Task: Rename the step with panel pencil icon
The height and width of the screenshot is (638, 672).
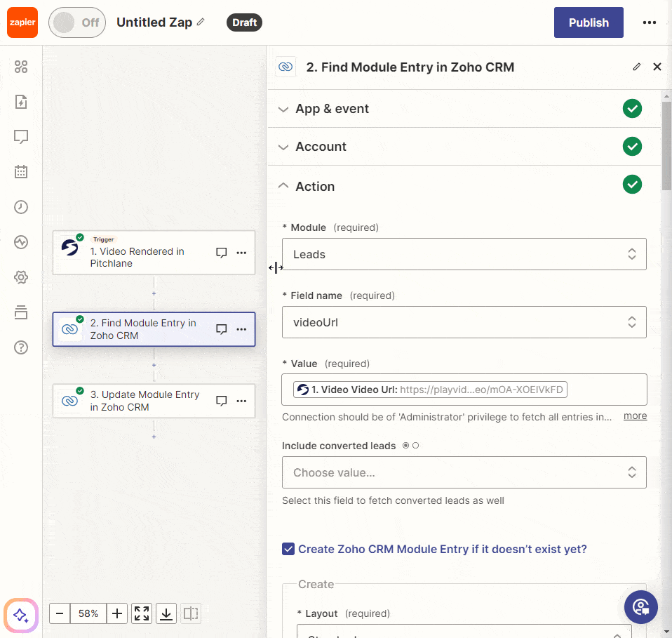Action: coord(637,67)
